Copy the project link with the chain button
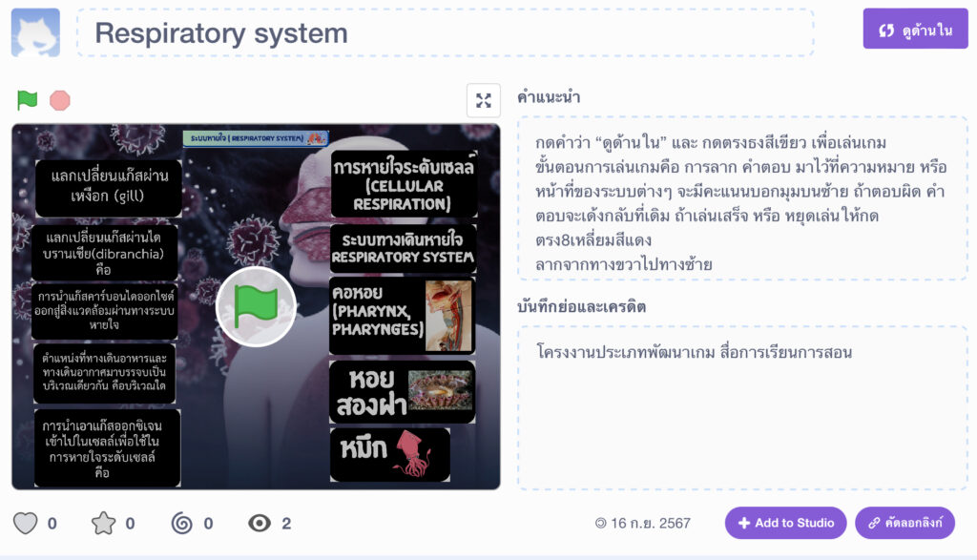 point(904,523)
